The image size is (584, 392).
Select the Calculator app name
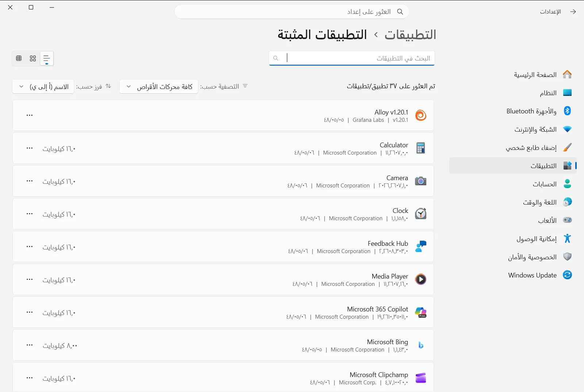(394, 145)
